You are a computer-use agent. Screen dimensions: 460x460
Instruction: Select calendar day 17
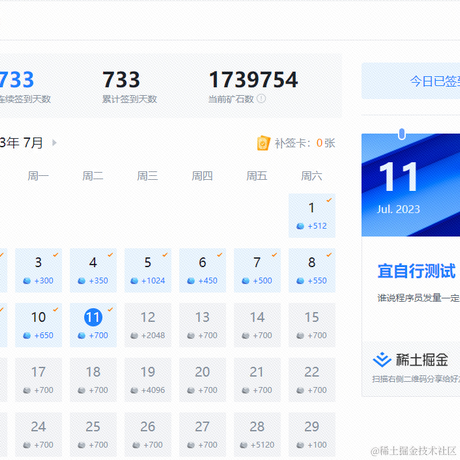pos(38,380)
